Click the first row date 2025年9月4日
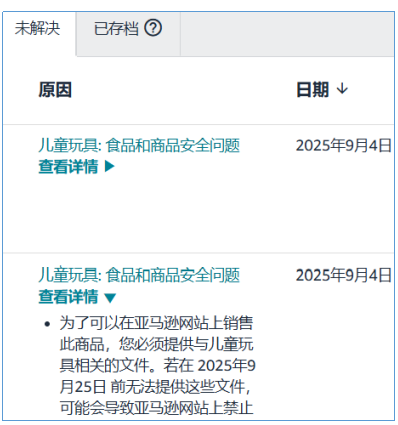This screenshot has height=425, width=398. 344,146
